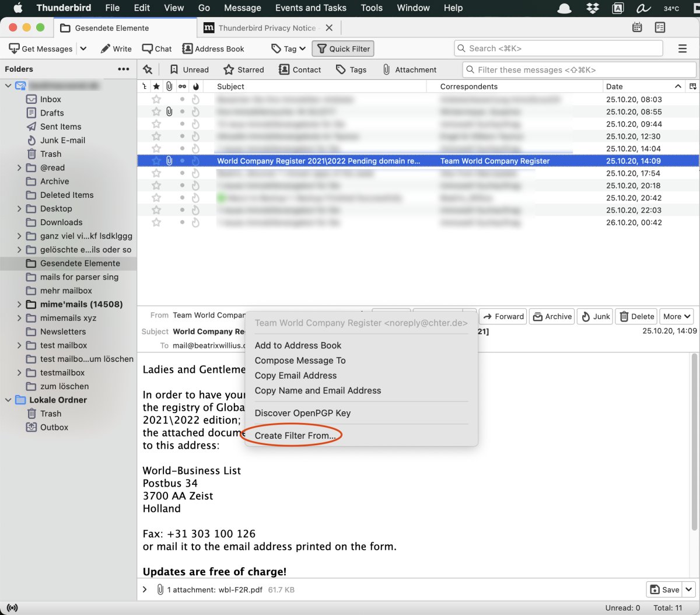Expand the testmailbox folder
Screen dimensions: 700x615
[19, 372]
